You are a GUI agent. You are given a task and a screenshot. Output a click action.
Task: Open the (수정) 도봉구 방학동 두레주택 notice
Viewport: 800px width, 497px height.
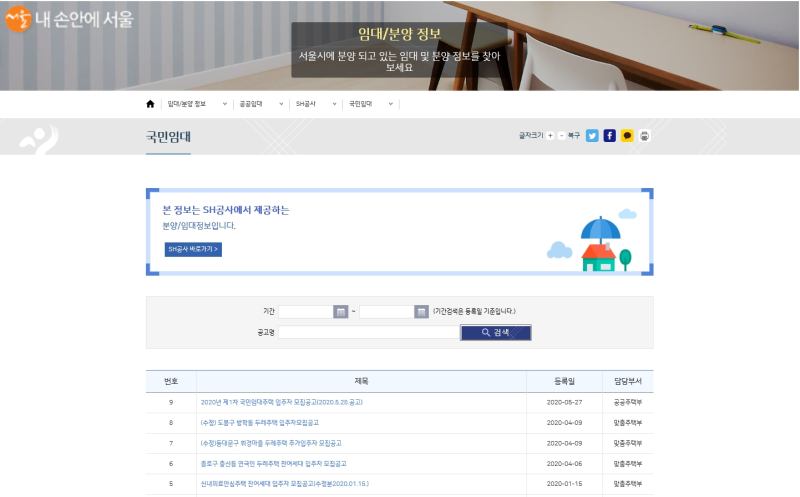(260, 423)
